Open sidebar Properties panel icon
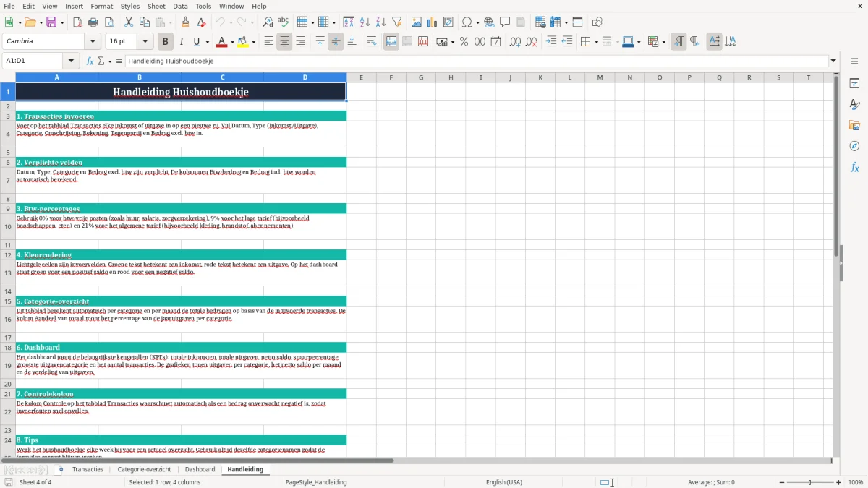The width and height of the screenshot is (868, 488). 855,84
